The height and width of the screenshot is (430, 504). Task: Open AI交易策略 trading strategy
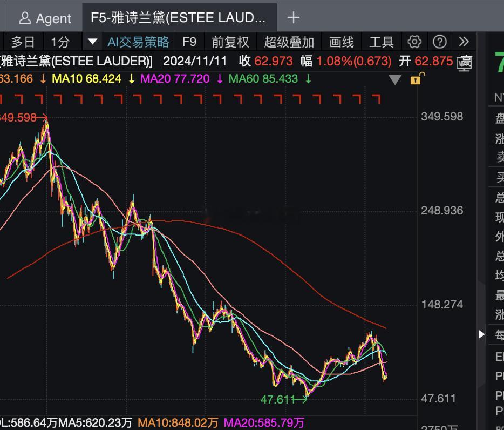click(x=138, y=42)
